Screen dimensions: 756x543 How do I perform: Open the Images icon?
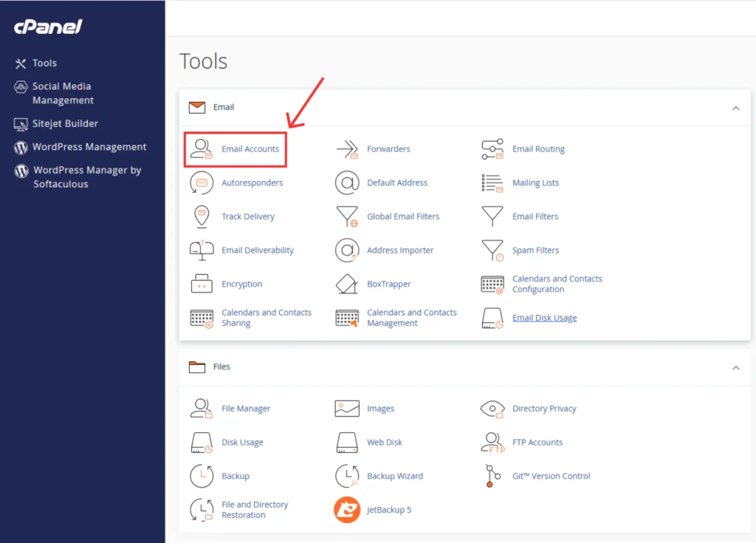tap(347, 409)
